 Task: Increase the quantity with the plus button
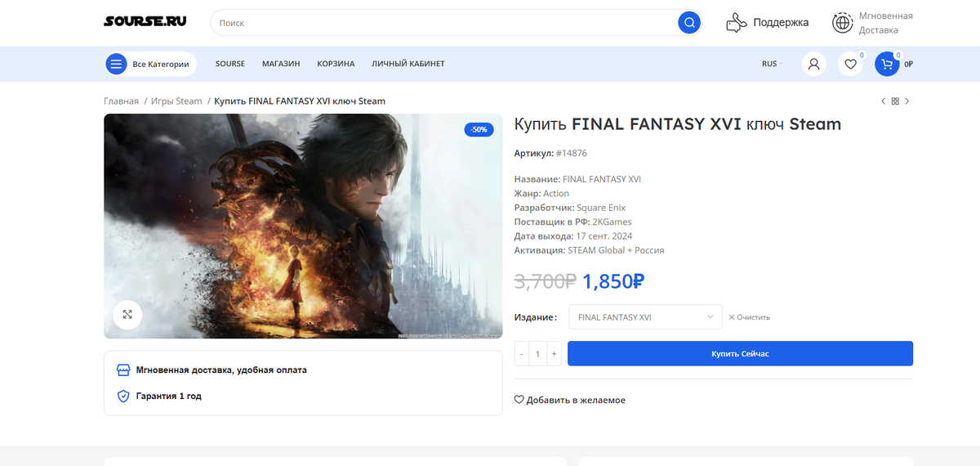555,354
